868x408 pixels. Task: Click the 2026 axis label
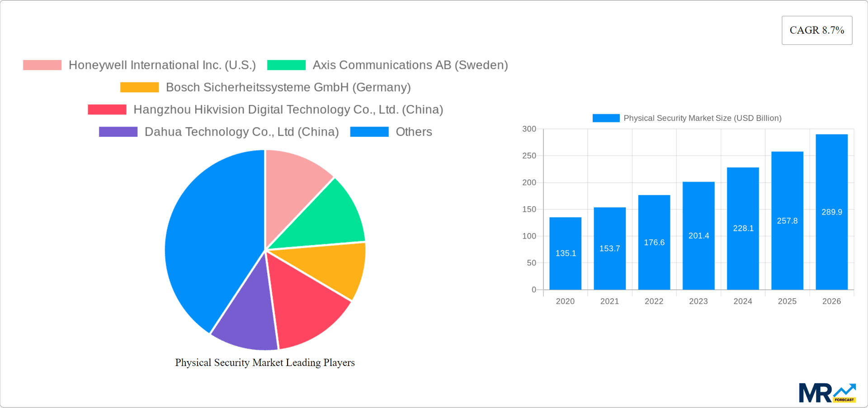click(x=831, y=301)
